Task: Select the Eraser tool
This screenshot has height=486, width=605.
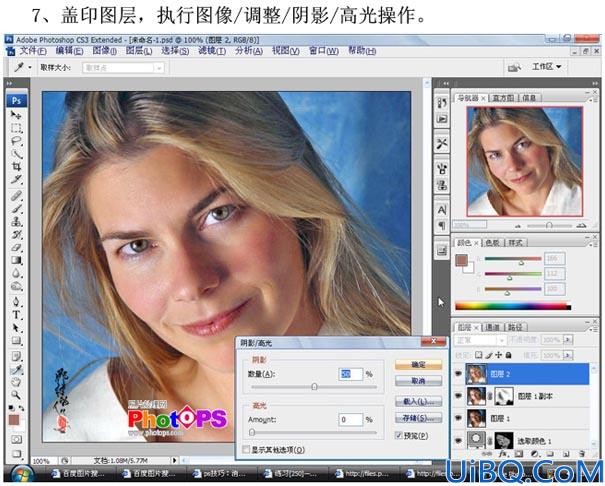Action: [x=16, y=247]
